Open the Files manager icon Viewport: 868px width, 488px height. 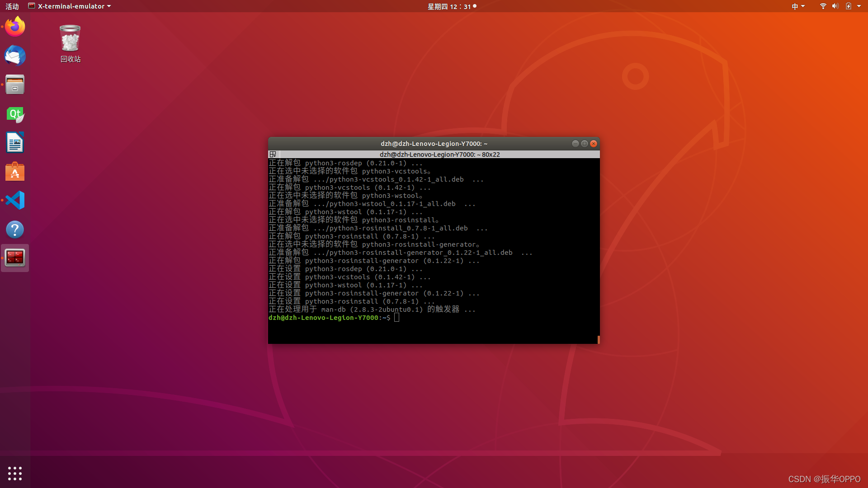coord(15,84)
